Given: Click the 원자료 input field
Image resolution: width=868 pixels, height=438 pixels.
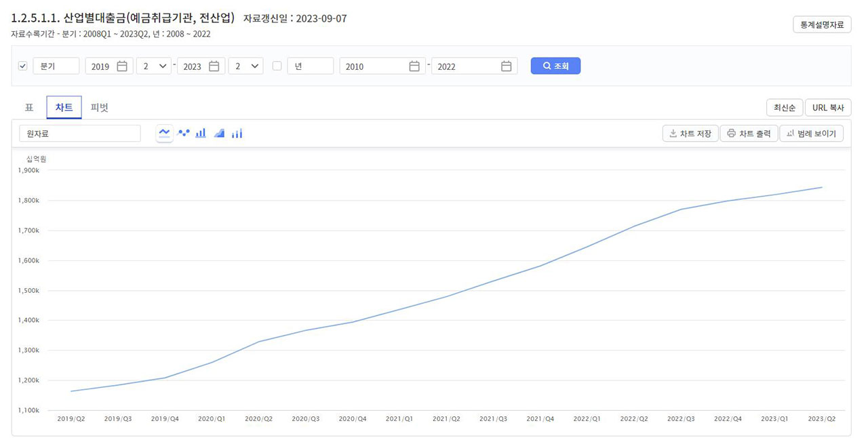Looking at the screenshot, I should [x=79, y=133].
